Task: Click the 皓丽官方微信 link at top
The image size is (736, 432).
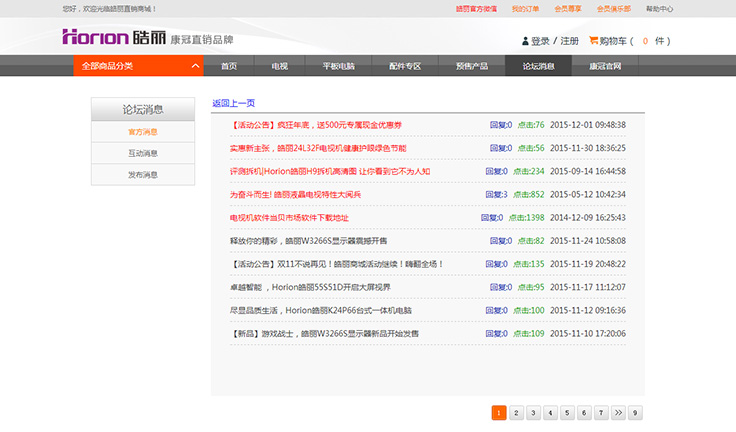Action: pos(476,9)
